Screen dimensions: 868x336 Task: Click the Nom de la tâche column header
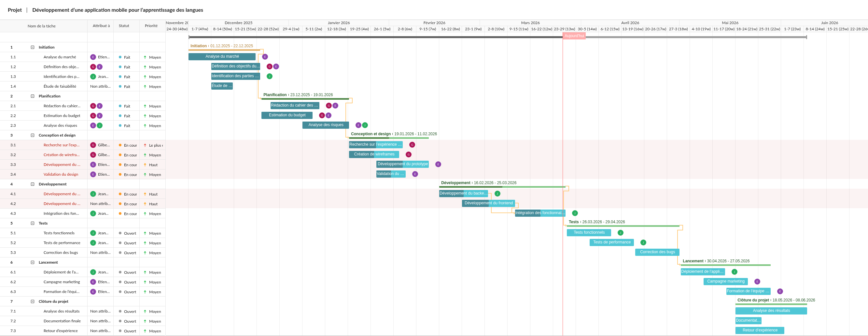pos(41,26)
